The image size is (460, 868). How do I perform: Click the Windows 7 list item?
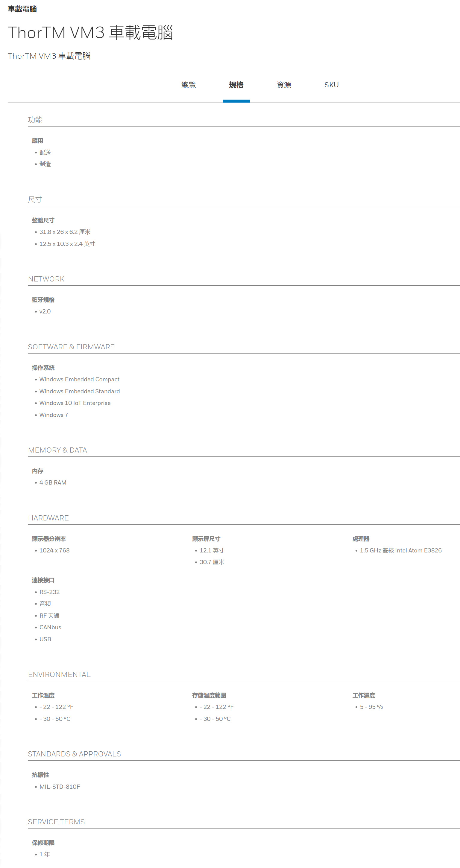point(54,415)
